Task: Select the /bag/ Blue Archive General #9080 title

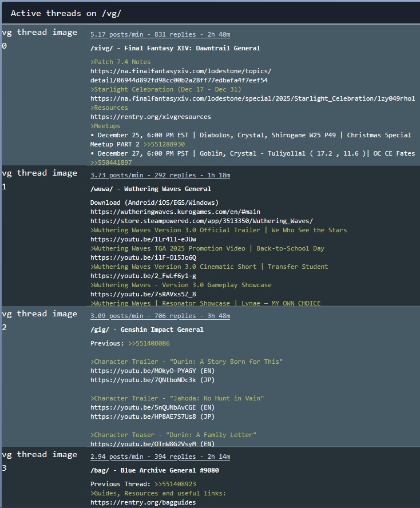Action: tap(154, 470)
